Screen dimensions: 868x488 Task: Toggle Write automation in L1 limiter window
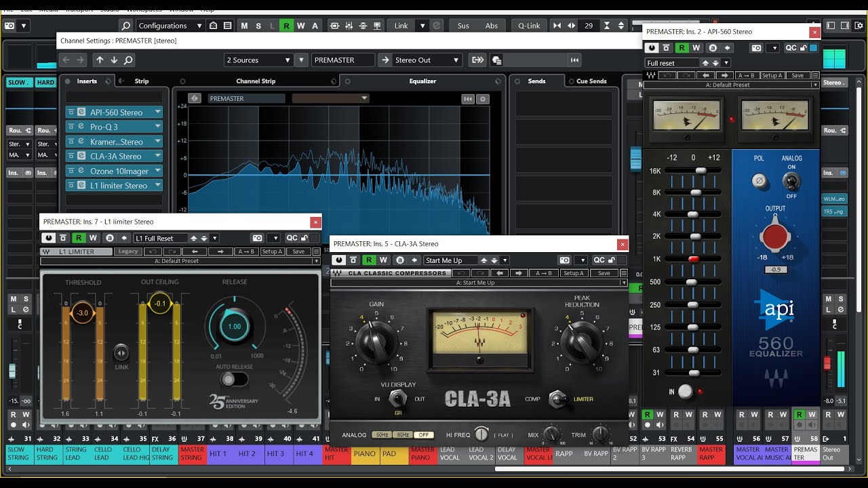point(93,238)
